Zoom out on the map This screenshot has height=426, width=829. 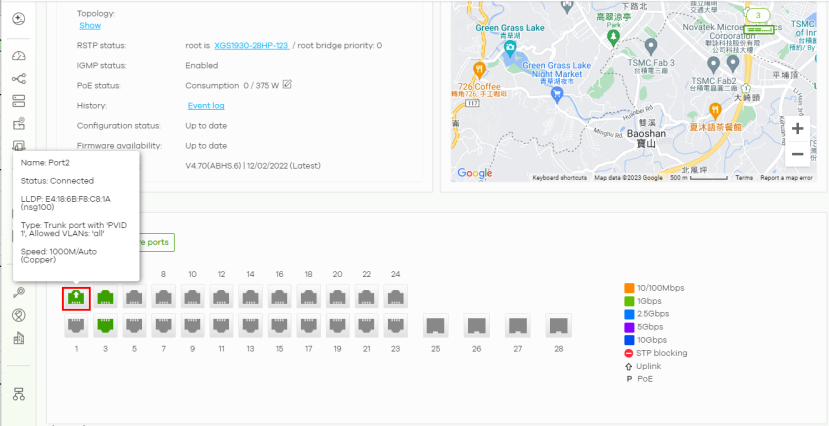click(797, 155)
